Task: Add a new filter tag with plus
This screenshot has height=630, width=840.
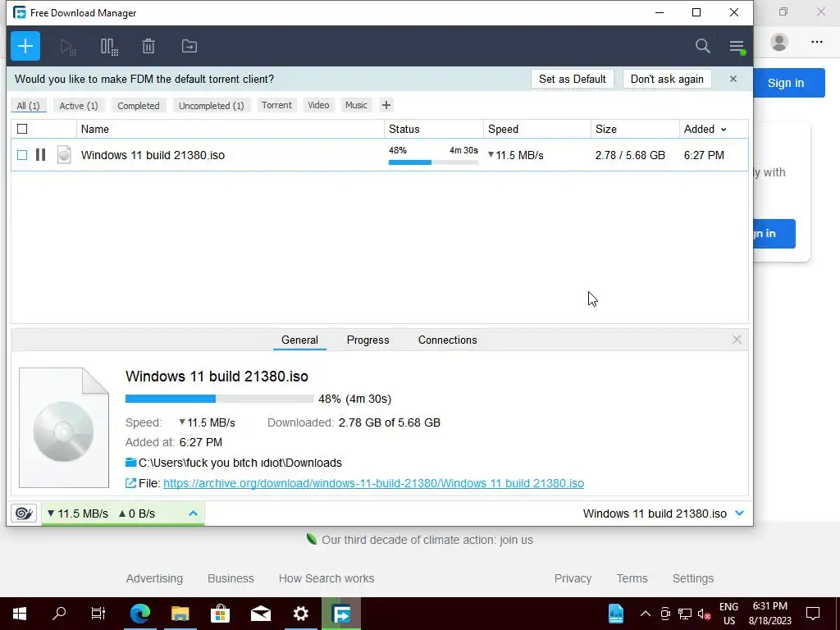Action: coord(386,105)
